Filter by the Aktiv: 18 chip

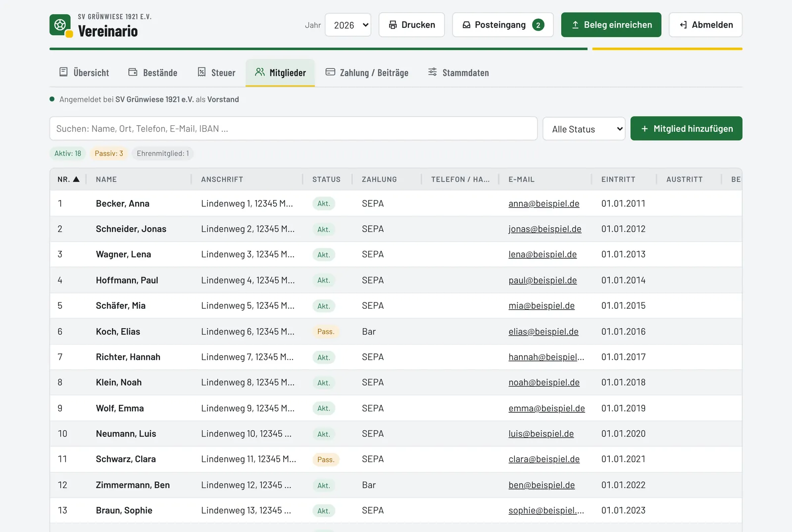tap(68, 153)
